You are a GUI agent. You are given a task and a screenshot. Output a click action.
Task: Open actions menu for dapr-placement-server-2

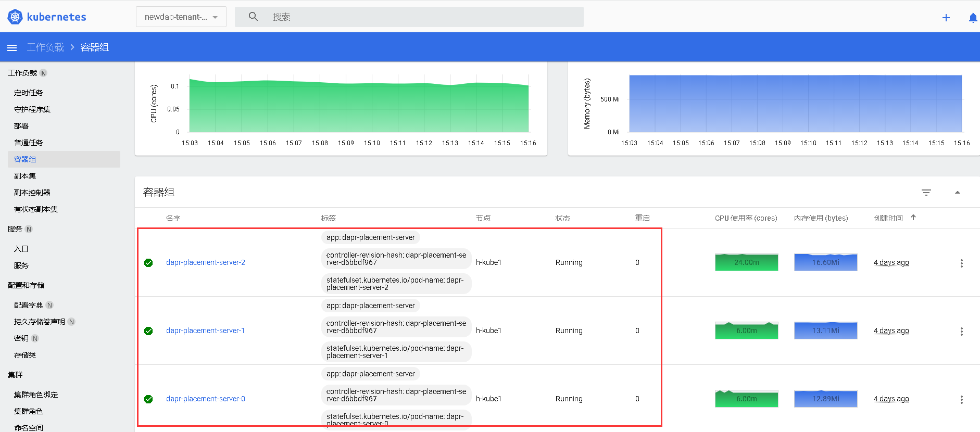[x=962, y=263]
